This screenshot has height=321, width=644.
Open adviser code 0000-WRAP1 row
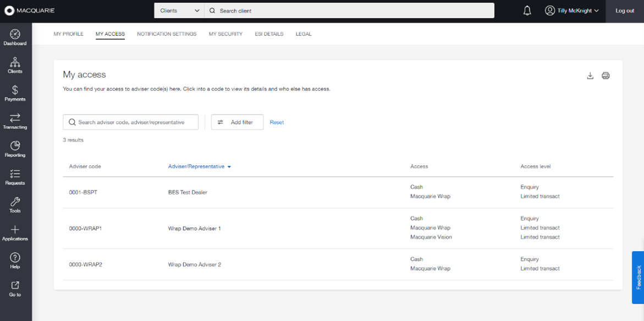pos(338,228)
